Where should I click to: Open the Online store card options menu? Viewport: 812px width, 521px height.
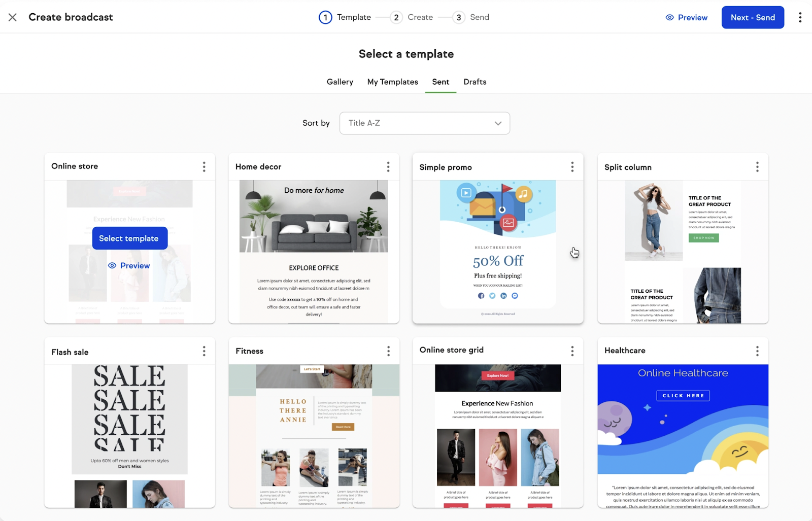(x=204, y=166)
